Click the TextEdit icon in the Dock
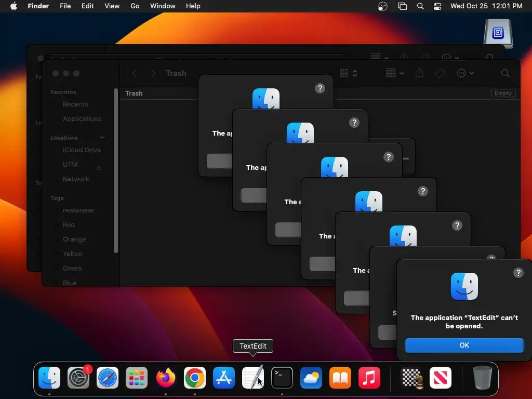The height and width of the screenshot is (399, 532). 253,378
